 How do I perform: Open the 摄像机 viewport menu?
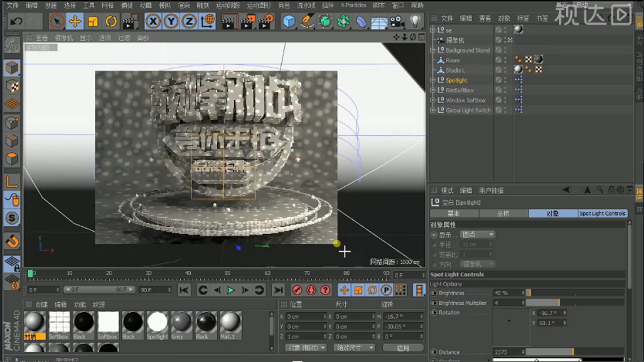pyautogui.click(x=64, y=38)
